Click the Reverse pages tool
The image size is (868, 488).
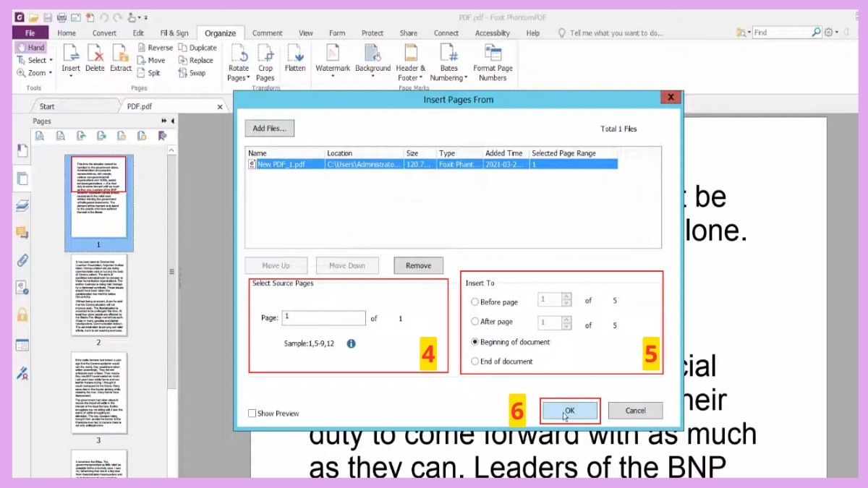pos(155,48)
